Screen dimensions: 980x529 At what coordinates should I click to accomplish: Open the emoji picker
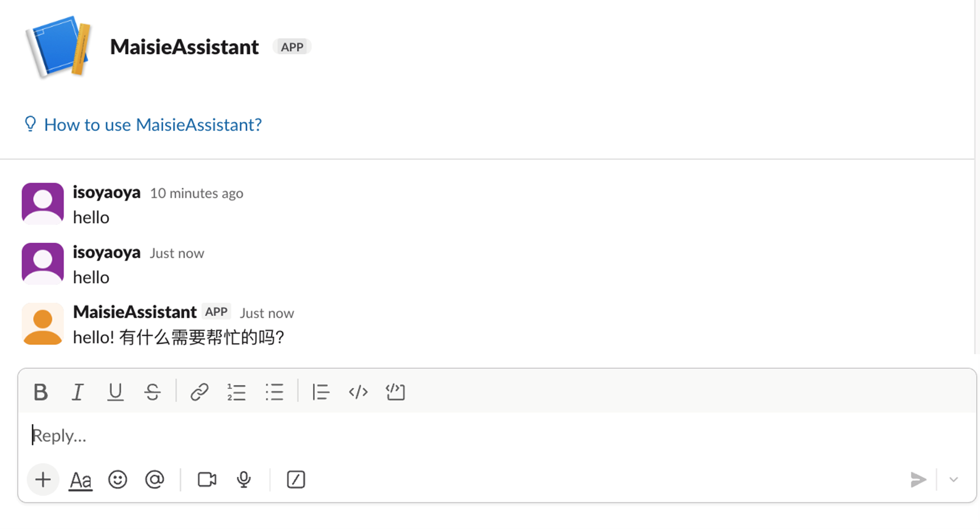pyautogui.click(x=117, y=480)
